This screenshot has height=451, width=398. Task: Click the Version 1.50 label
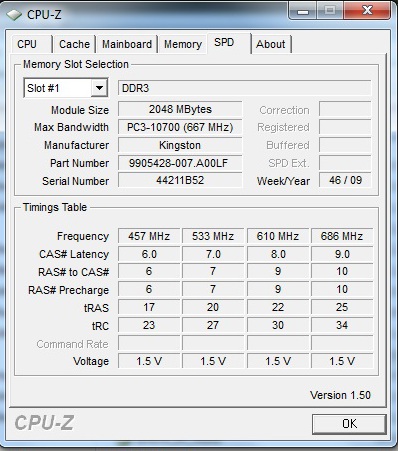tap(340, 395)
